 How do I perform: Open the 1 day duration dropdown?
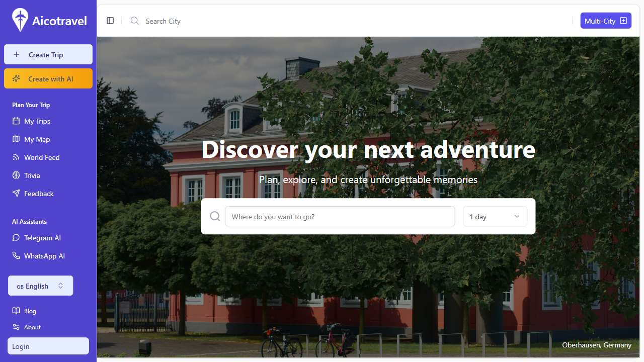click(495, 217)
